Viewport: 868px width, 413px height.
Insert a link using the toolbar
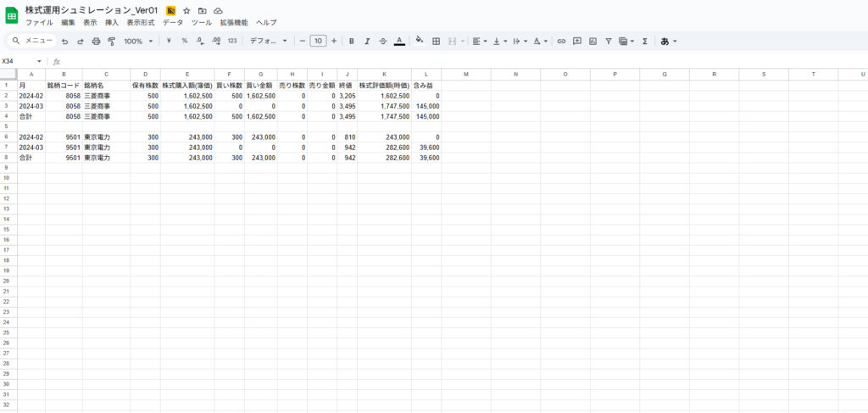tap(561, 41)
